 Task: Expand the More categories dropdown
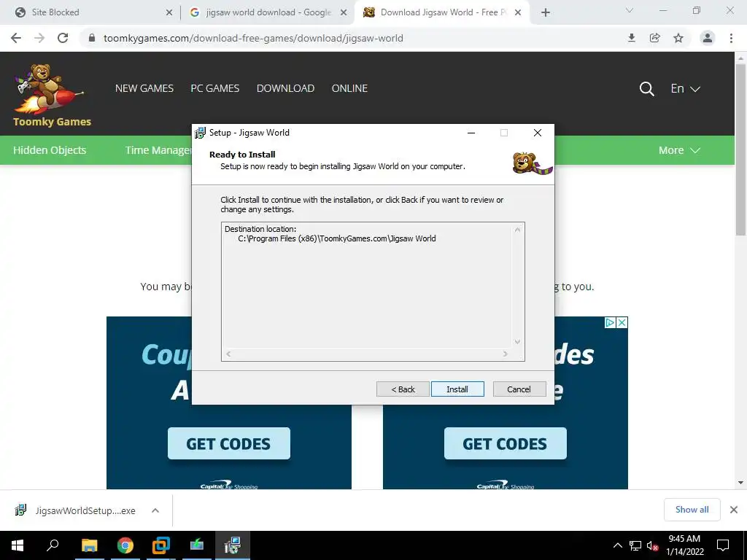(679, 150)
